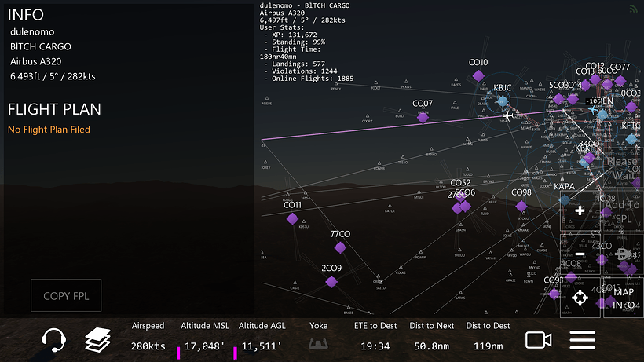Select the CO07 airport marker
The height and width of the screenshot is (362, 644).
423,118
